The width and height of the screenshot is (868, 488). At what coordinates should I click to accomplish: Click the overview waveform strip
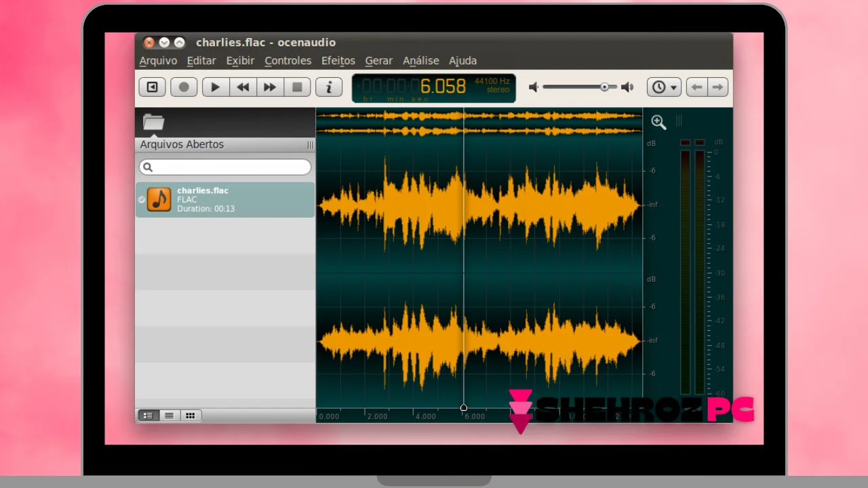point(479,123)
